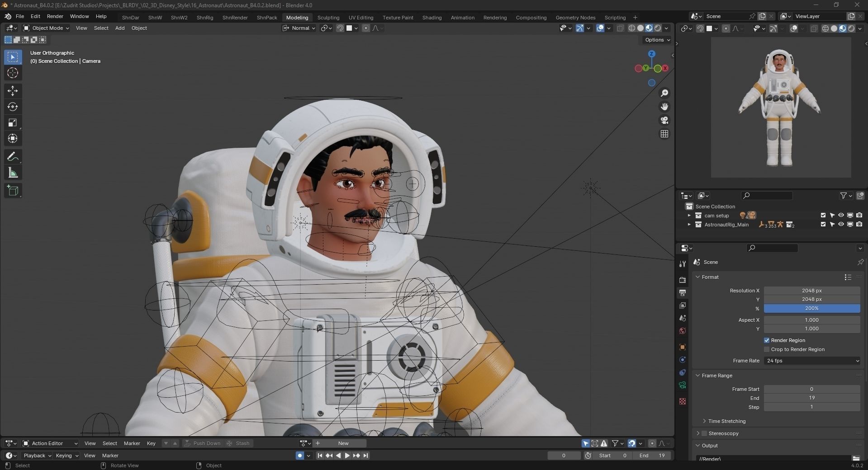Open the Texture properties tab
Screen dimensions: 868x470
click(683, 401)
